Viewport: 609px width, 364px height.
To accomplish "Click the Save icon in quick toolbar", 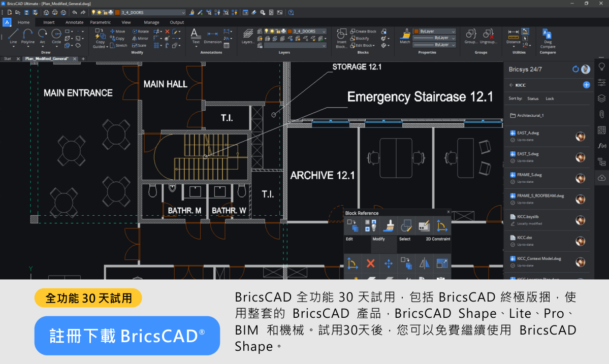I will pyautogui.click(x=26, y=12).
